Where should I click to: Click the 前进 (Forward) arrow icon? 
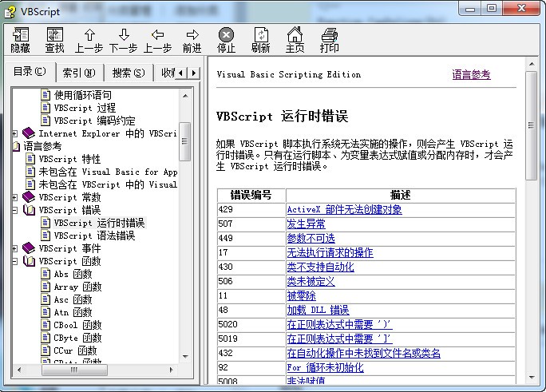click(x=192, y=35)
